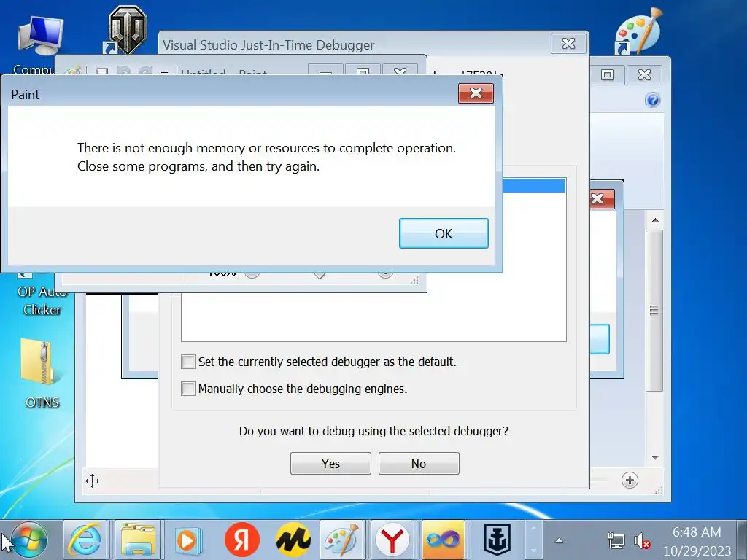
Task: Click the blue help question mark icon
Action: 652,100
